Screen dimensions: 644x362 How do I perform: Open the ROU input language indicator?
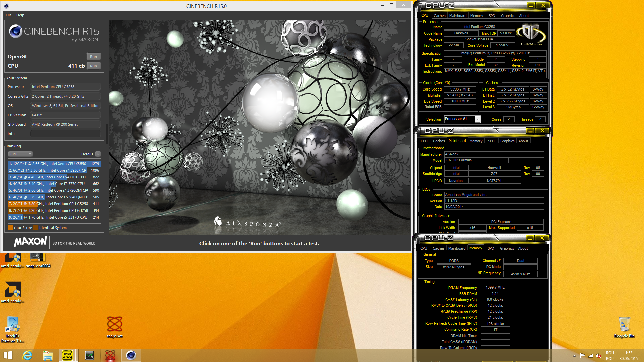click(610, 356)
